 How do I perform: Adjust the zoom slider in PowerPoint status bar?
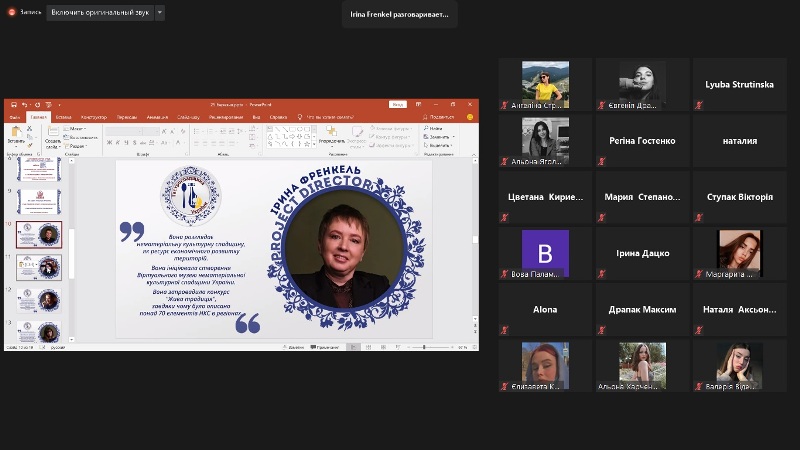point(425,346)
